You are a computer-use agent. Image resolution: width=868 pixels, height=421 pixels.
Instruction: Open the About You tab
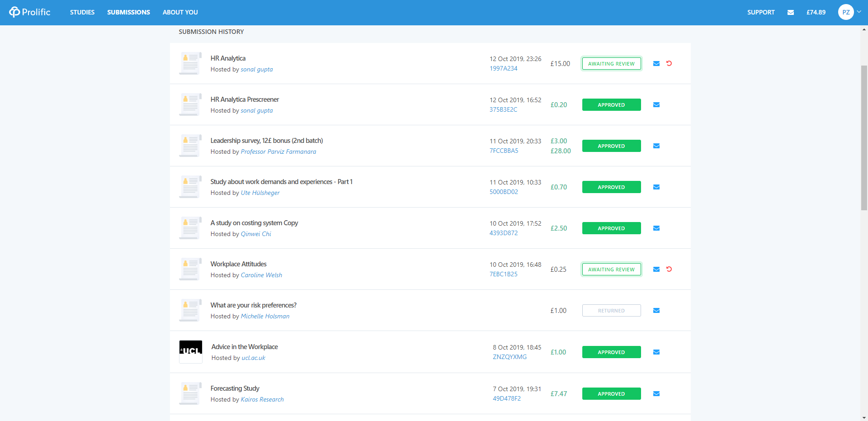click(x=180, y=12)
